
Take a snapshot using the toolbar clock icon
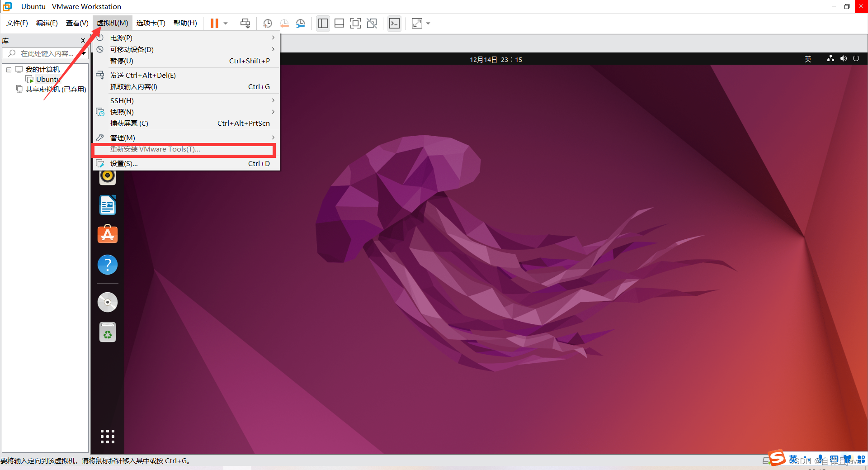coord(268,23)
